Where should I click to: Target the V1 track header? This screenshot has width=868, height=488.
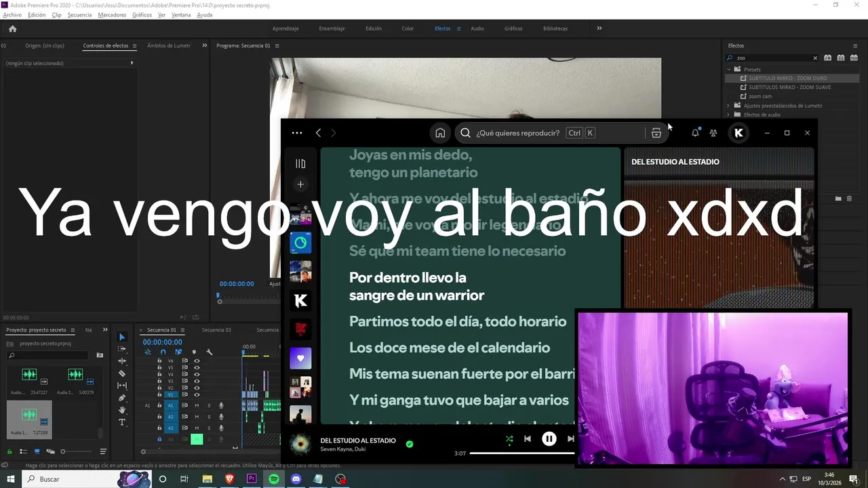point(171,394)
